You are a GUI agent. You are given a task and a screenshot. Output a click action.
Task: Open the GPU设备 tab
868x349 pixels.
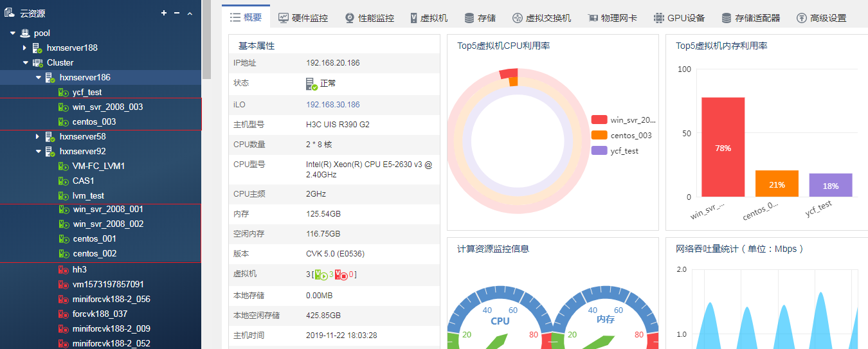(x=679, y=18)
